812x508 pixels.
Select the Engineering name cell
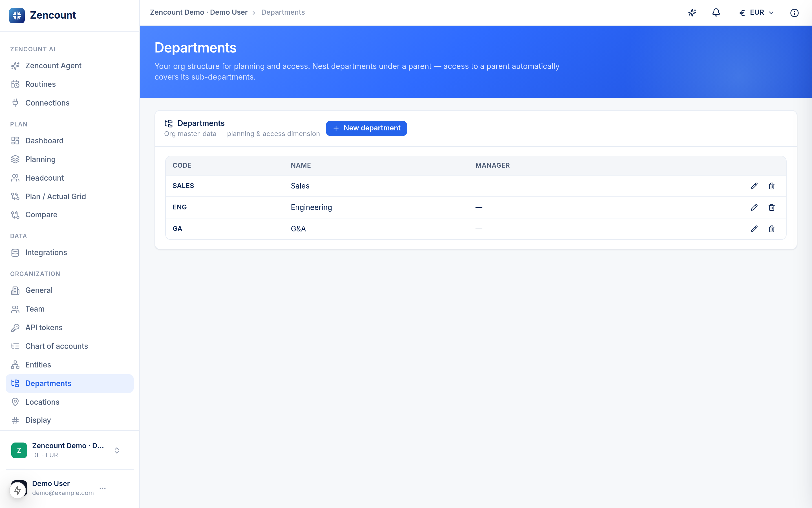click(311, 208)
